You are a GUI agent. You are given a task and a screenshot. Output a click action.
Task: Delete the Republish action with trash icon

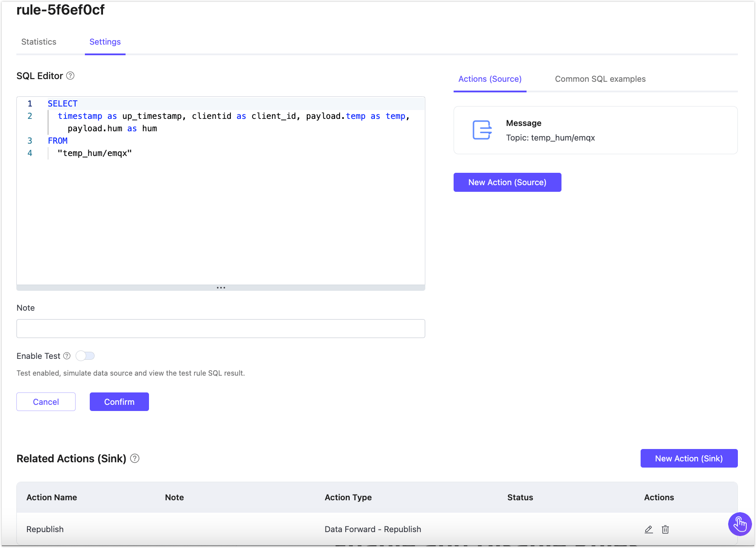click(665, 529)
